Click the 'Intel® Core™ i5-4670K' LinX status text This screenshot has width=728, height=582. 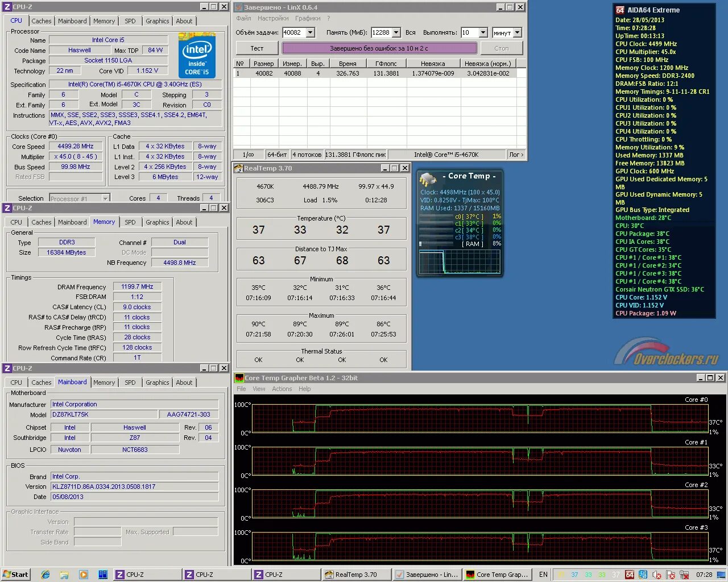446,154
